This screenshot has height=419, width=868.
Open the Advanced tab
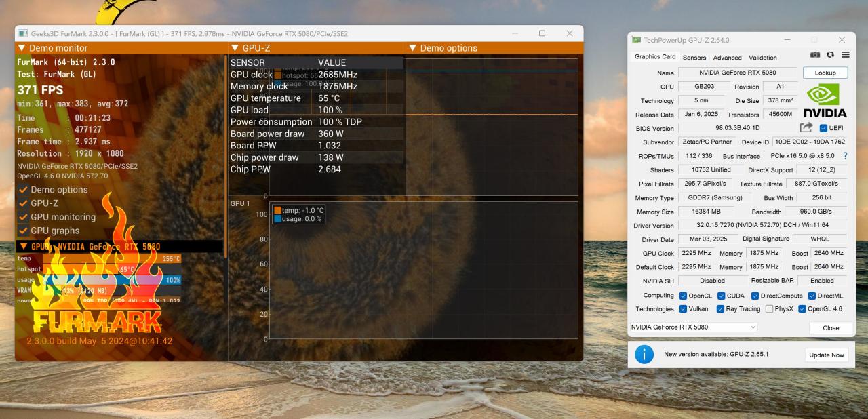(x=727, y=58)
